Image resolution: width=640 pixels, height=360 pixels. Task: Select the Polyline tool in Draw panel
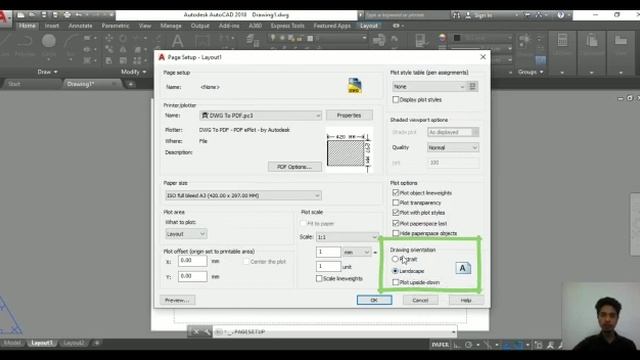pos(24,41)
